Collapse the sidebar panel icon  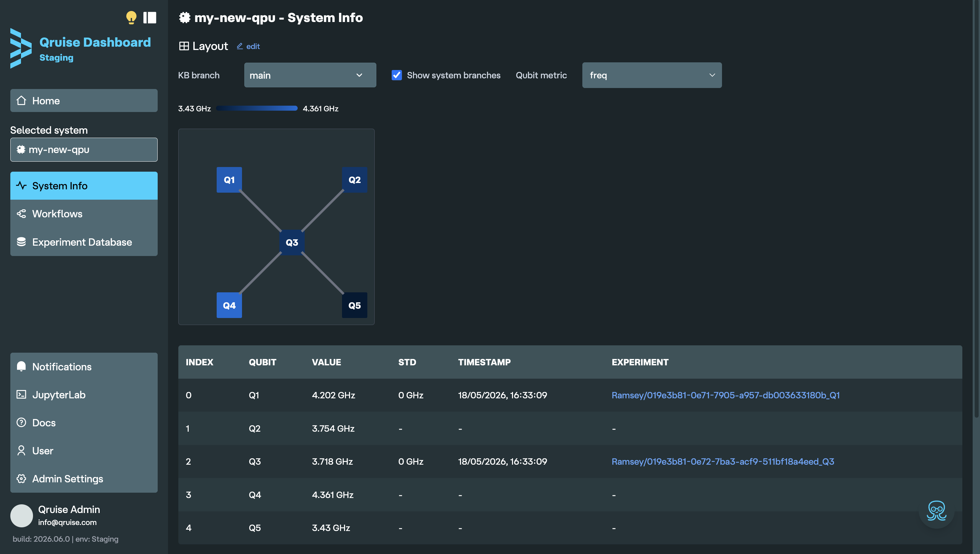pyautogui.click(x=150, y=18)
